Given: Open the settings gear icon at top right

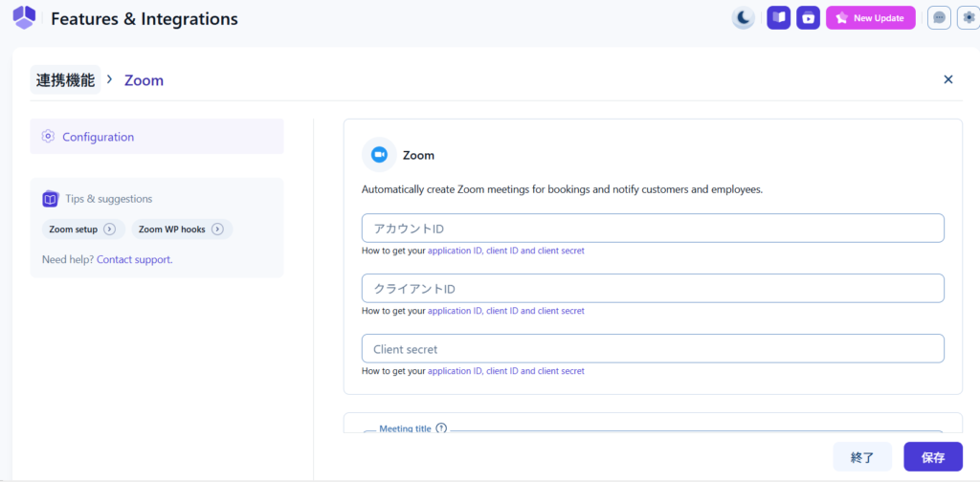Looking at the screenshot, I should click(968, 18).
